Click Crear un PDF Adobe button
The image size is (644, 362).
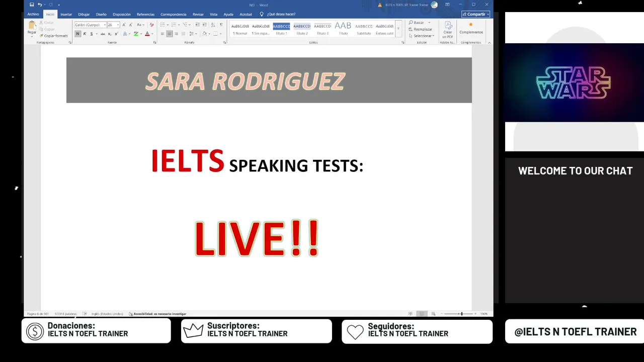448,30
